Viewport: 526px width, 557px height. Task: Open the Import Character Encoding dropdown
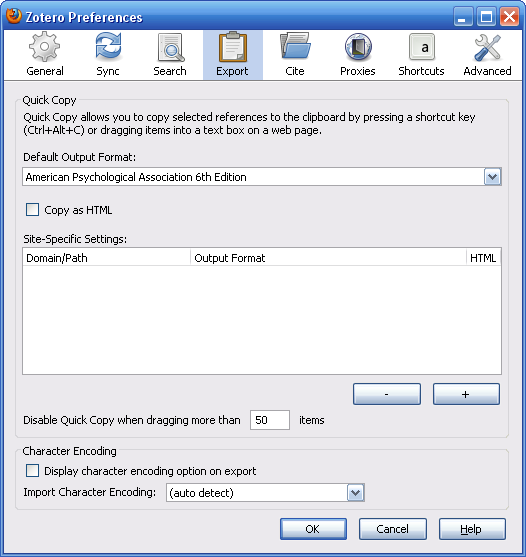(x=265, y=493)
